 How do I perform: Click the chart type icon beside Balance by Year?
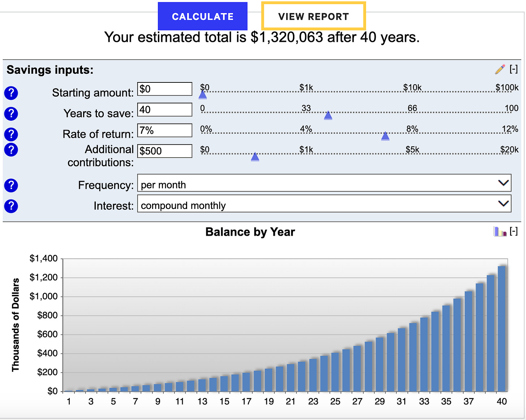click(x=500, y=231)
